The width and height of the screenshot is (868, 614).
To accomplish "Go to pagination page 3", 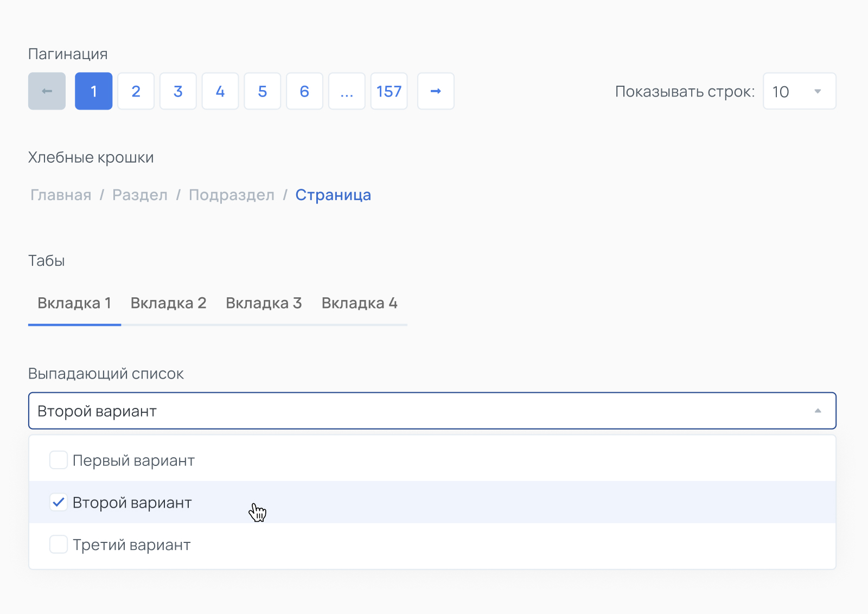I will 178,91.
